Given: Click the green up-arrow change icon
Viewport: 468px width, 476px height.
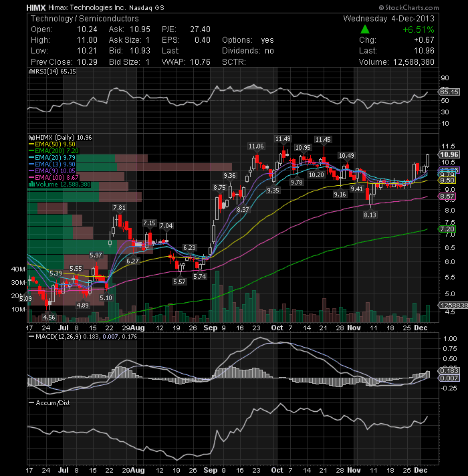Looking at the screenshot, I should [x=365, y=29].
